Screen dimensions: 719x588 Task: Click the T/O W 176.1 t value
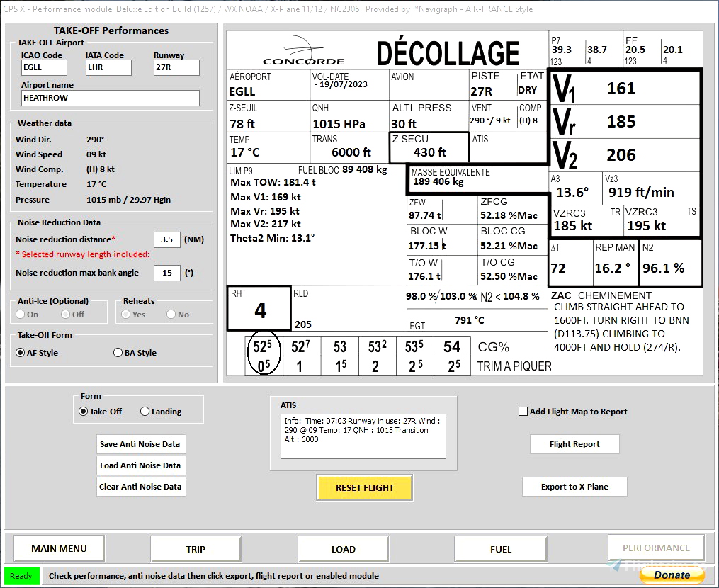click(424, 276)
